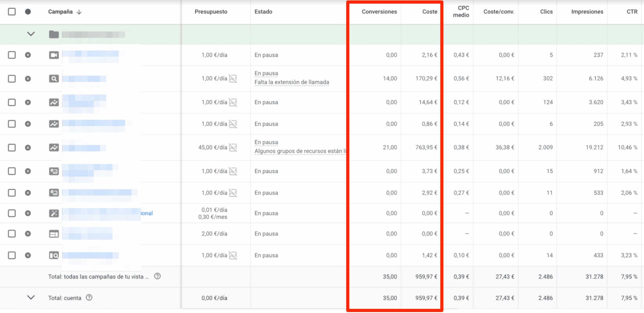Expand the Total: cuenta row chevron
This screenshot has width=644, height=313.
pos(31,297)
